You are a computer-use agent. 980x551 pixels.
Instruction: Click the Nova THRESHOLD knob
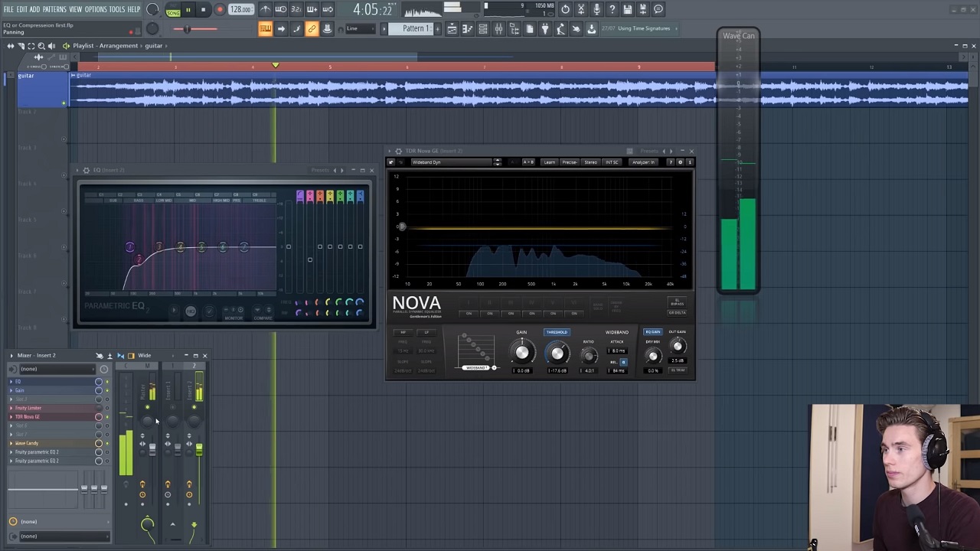click(x=557, y=353)
